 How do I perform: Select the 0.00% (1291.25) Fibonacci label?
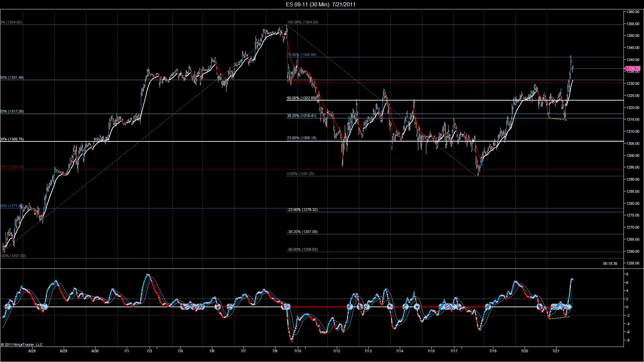tap(301, 174)
